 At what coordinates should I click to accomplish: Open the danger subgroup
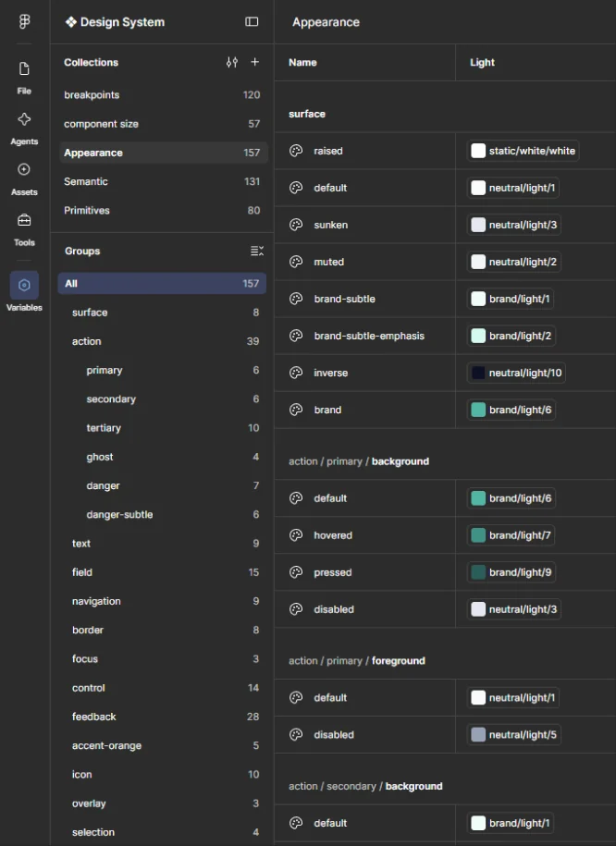click(x=162, y=485)
